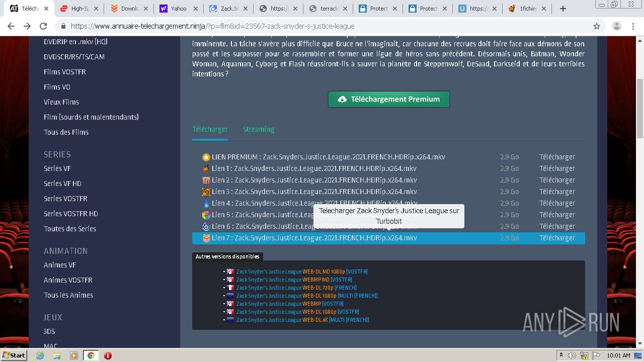
Task: Switch to the Zack.Sn browser tab
Action: [229, 9]
